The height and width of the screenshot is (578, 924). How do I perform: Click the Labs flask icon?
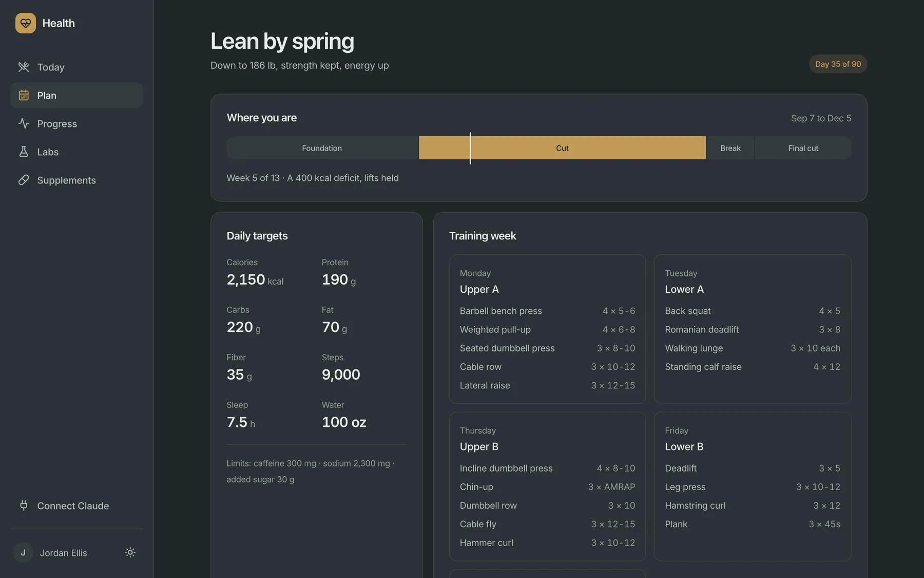pos(24,152)
